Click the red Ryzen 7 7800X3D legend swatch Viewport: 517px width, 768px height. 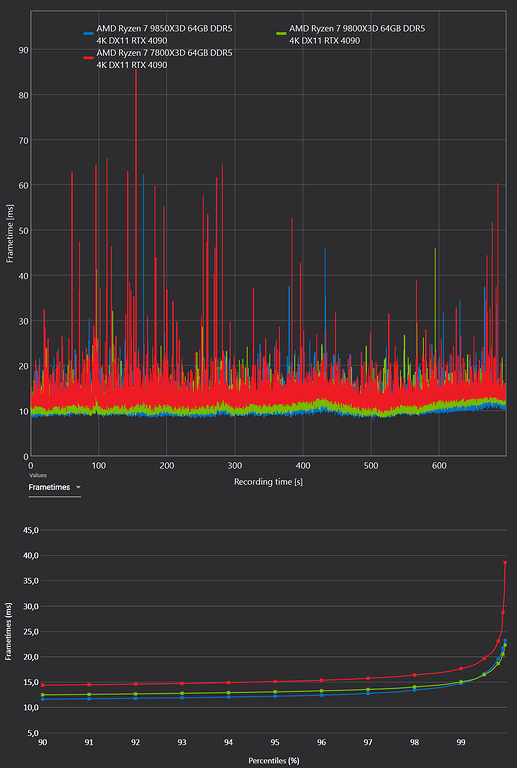point(88,56)
